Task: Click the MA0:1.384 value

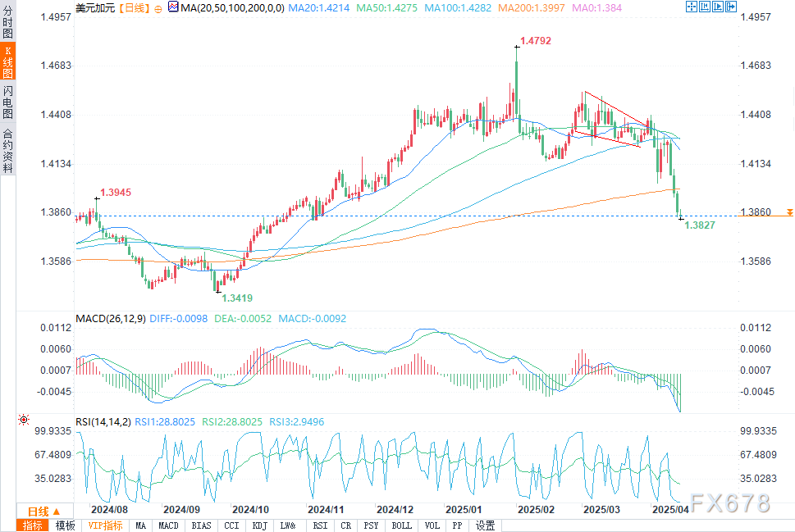Action: (596, 7)
